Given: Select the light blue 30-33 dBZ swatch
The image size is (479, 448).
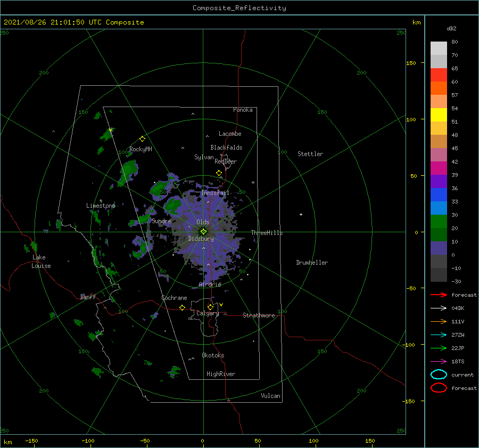Looking at the screenshot, I should pos(439,208).
